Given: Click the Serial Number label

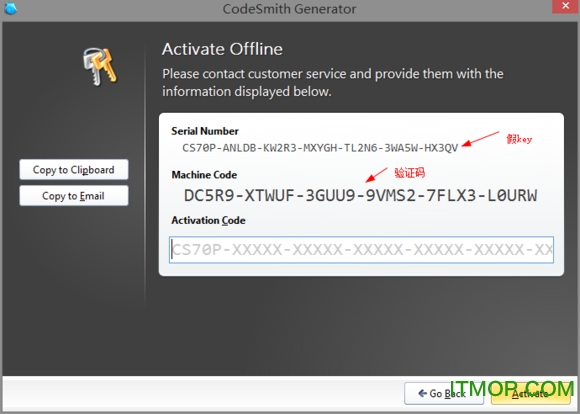Looking at the screenshot, I should point(205,131).
